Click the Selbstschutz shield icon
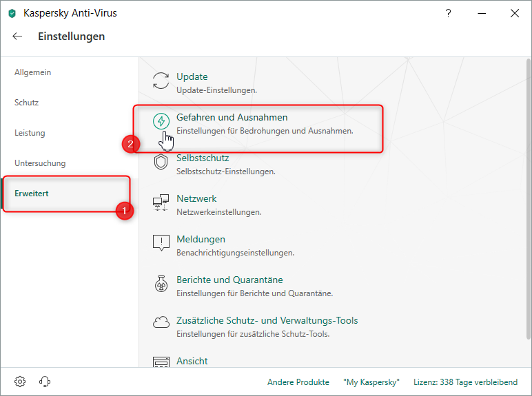The image size is (532, 396). tap(161, 162)
